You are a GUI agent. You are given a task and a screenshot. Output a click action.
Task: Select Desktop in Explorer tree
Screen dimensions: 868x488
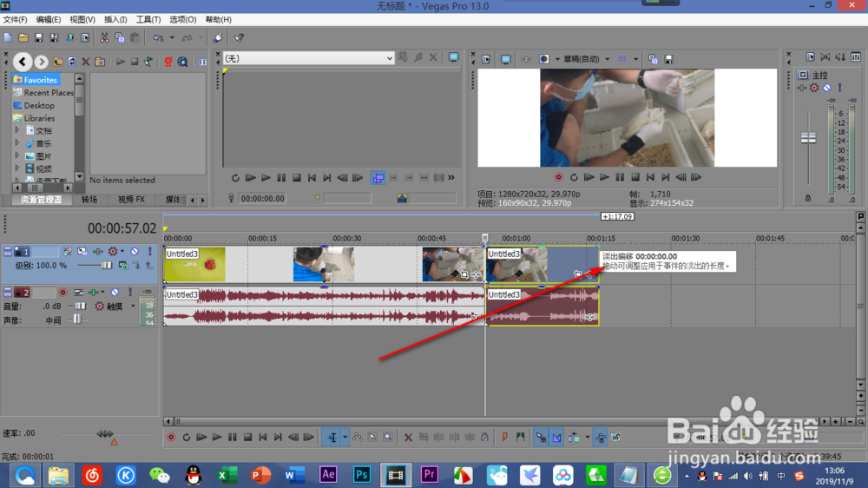(39, 105)
